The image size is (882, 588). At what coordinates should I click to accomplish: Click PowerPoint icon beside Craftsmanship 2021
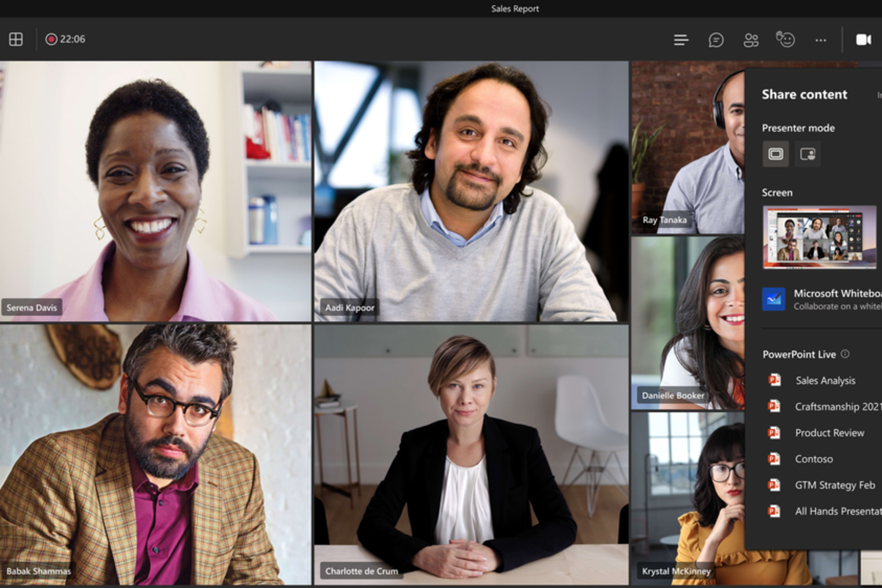click(x=774, y=406)
